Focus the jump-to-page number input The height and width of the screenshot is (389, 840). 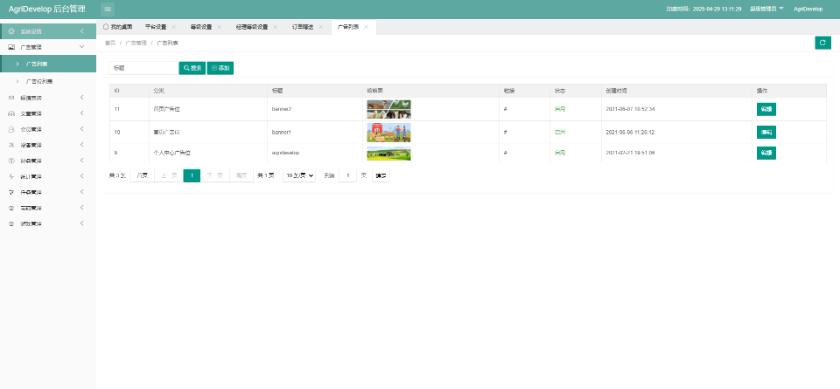348,176
